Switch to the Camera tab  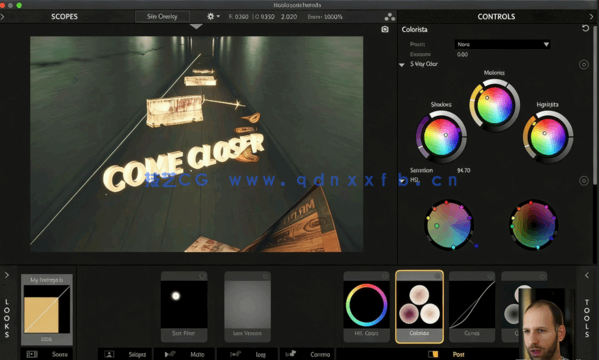coord(308,354)
